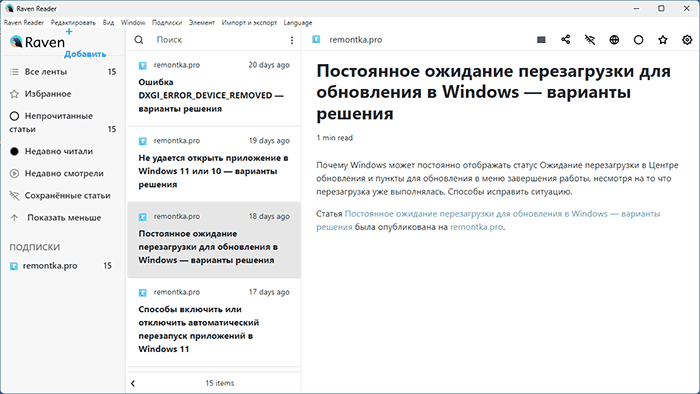Toggle favorite star icon in article toolbar

(x=663, y=40)
